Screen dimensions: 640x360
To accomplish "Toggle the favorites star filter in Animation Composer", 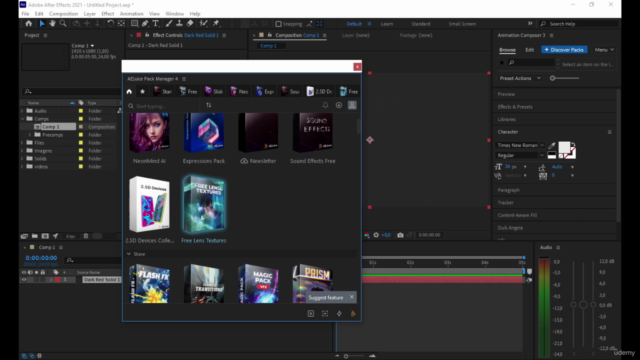I will 502,63.
